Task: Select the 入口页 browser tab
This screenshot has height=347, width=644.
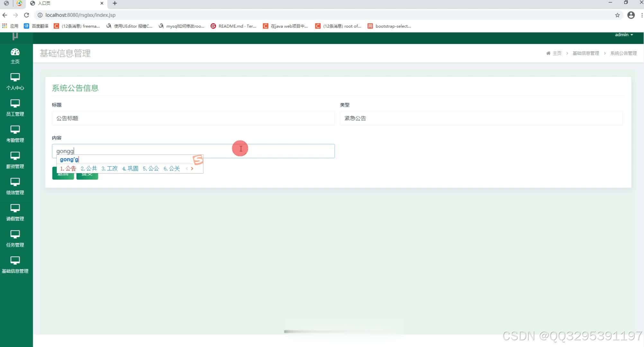Action: coord(67,3)
